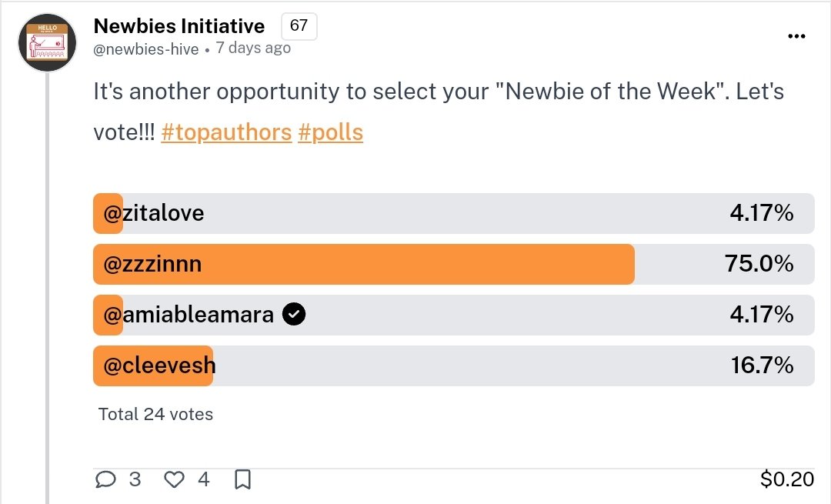Image resolution: width=831 pixels, height=504 pixels.
Task: Open the #topauthors hashtag link
Action: (226, 132)
